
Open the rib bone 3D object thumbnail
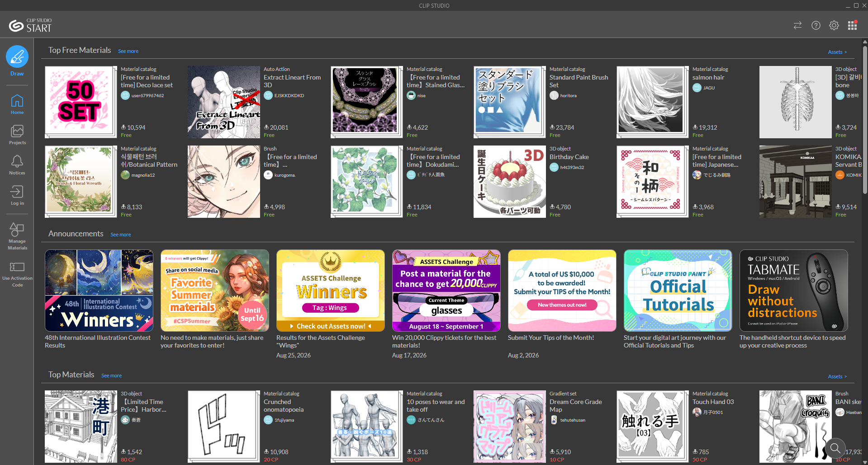(796, 102)
